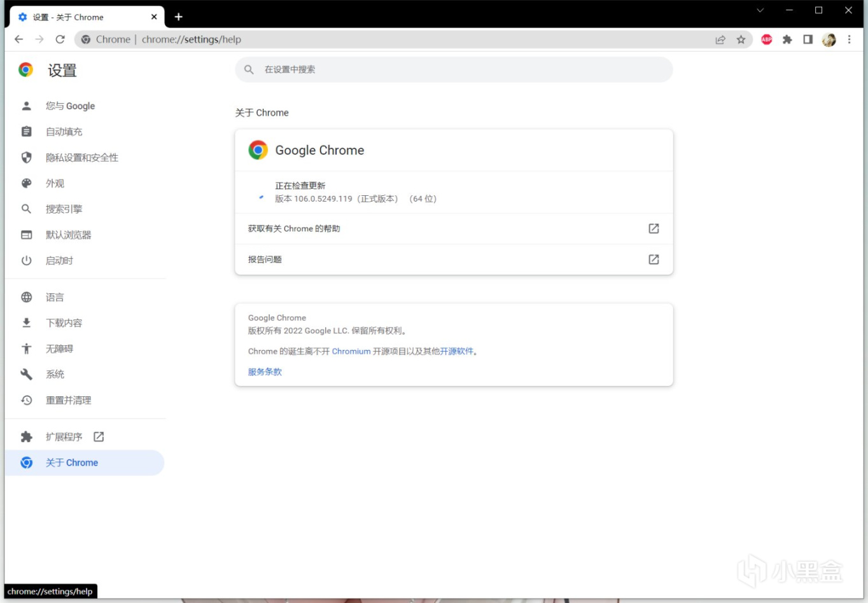Open the 语言 globe icon settings
This screenshot has width=868, height=603.
26,297
